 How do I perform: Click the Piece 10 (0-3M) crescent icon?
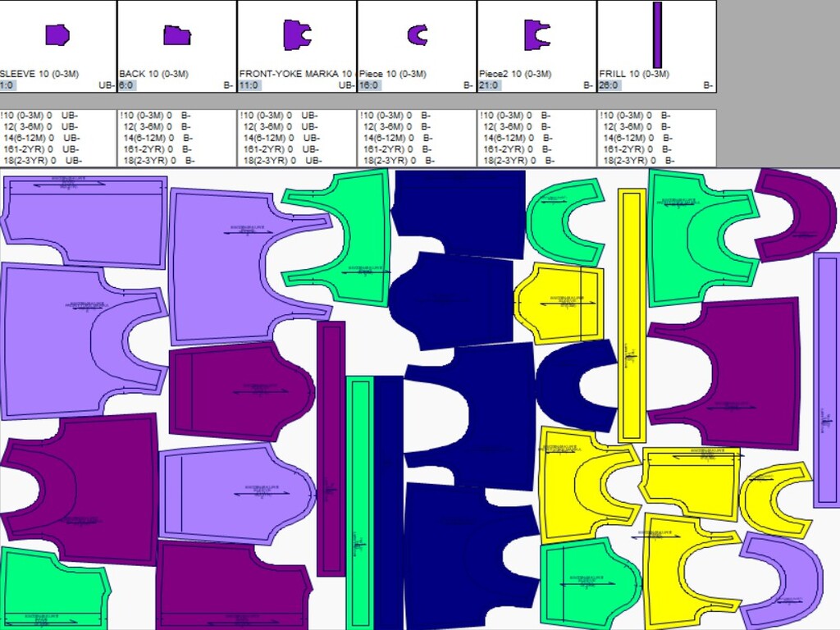point(417,34)
